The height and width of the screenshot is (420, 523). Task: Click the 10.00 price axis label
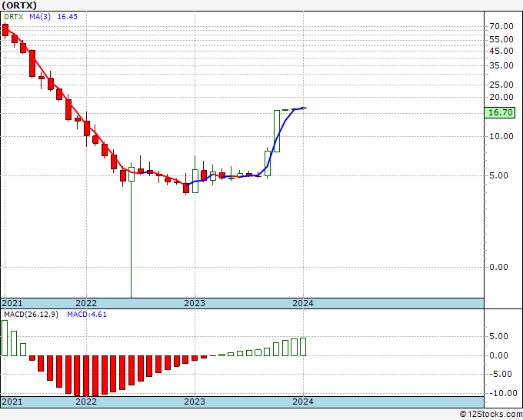(x=501, y=136)
